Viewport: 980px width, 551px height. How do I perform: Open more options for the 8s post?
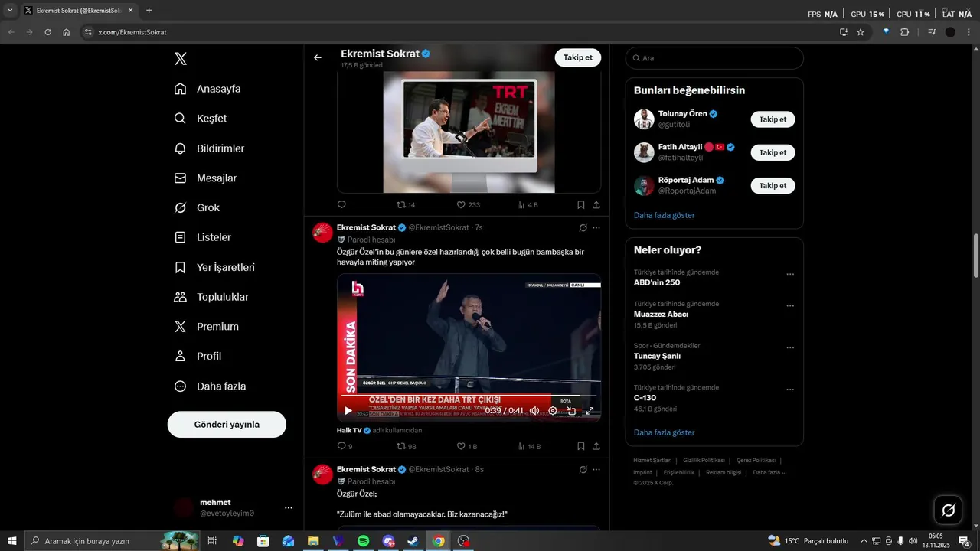click(596, 469)
